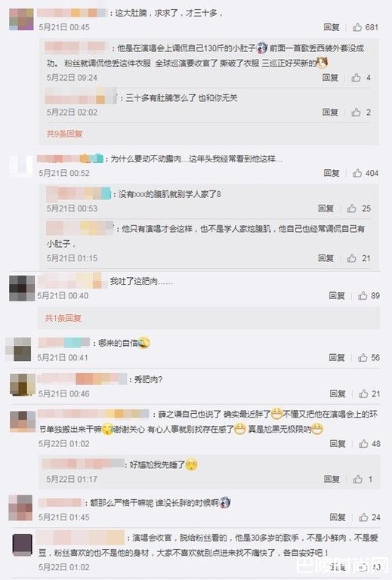Thumbs-up the reply posted 5月22日 09:24
This screenshot has width=392, height=580.
[356, 77]
